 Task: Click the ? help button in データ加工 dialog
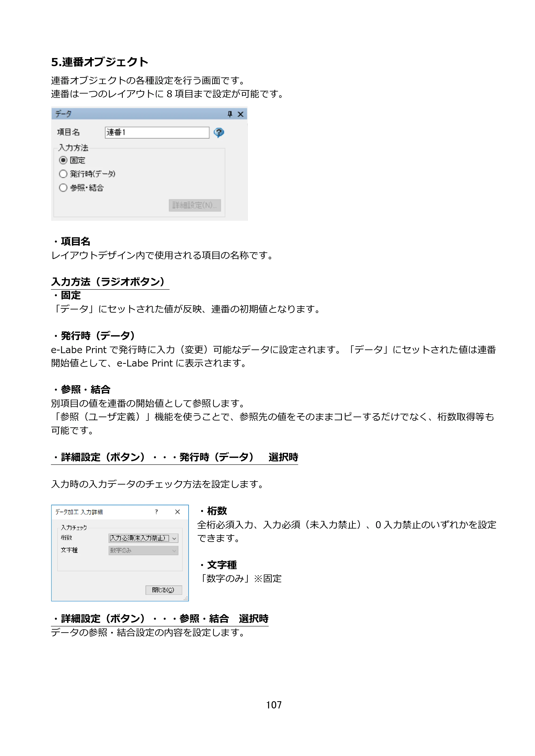coord(156,512)
